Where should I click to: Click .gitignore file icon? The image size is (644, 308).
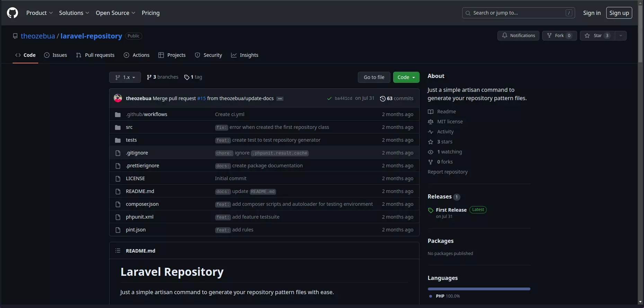(x=118, y=153)
